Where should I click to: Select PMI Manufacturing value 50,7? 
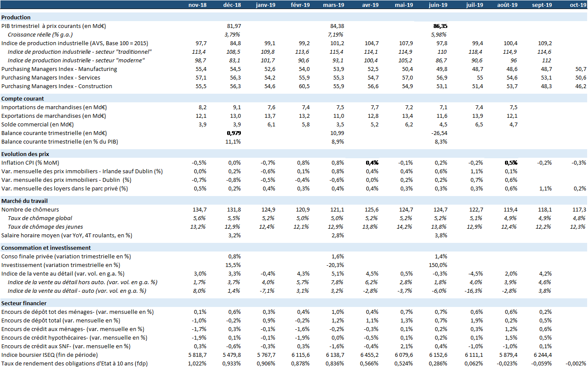click(580, 69)
